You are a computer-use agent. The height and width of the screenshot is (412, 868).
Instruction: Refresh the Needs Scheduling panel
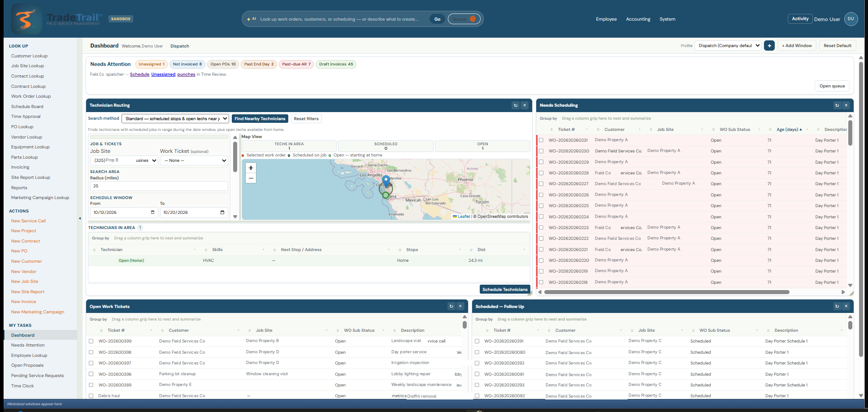[837, 105]
